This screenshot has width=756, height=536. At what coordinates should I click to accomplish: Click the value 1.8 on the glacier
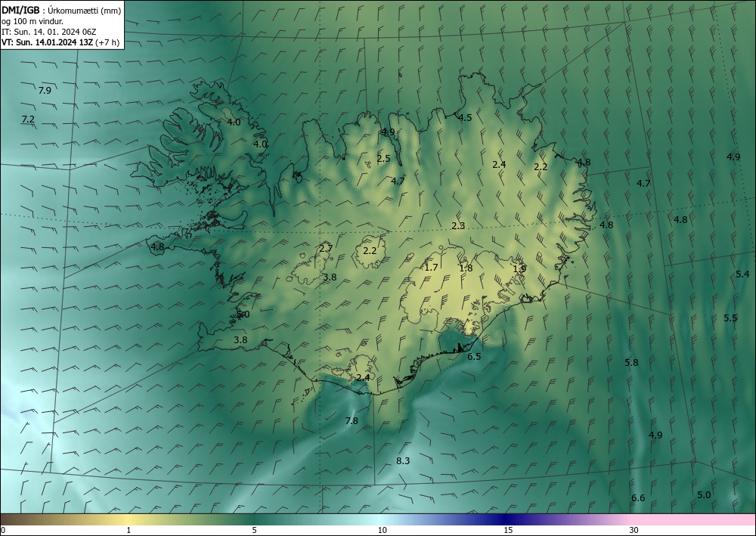pyautogui.click(x=466, y=268)
